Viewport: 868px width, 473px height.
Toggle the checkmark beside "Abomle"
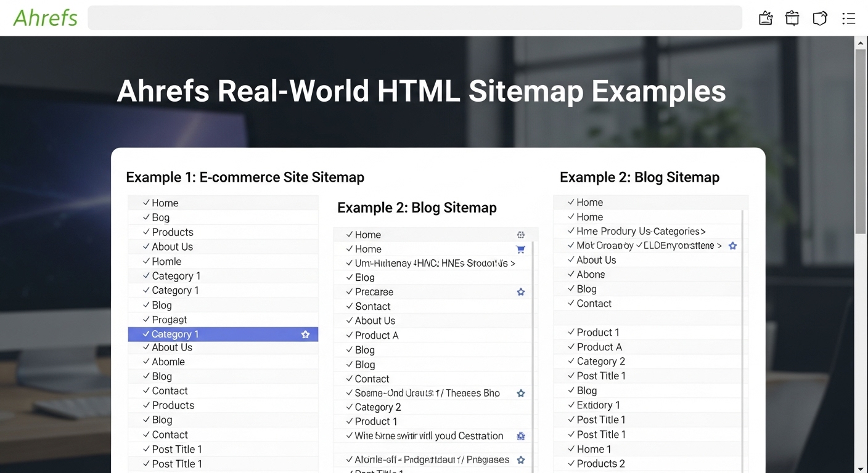(x=146, y=362)
